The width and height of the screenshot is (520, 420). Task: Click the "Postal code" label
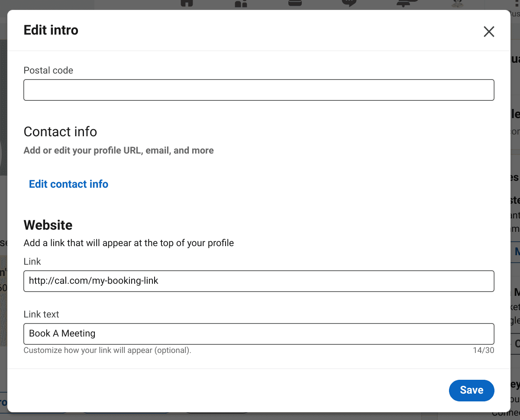pyautogui.click(x=48, y=71)
